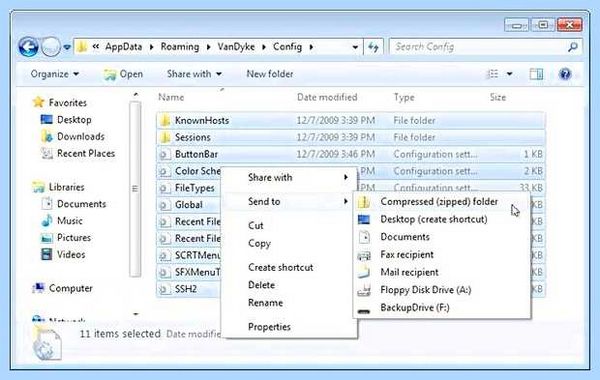Choose Share with in context menu

[289, 177]
